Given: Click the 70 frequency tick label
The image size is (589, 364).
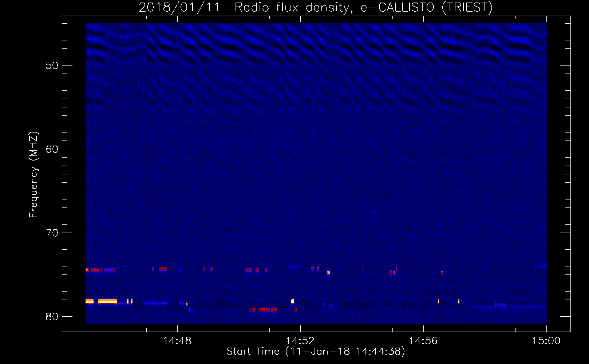Looking at the screenshot, I should [x=52, y=233].
